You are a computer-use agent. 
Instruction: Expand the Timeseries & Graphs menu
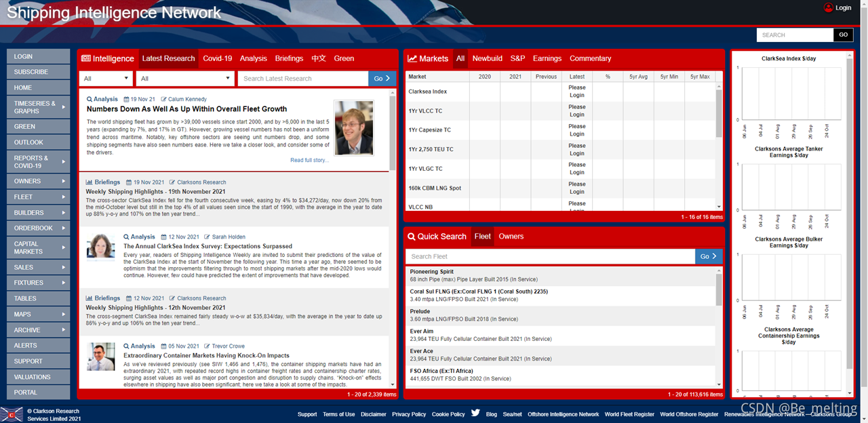pyautogui.click(x=39, y=107)
